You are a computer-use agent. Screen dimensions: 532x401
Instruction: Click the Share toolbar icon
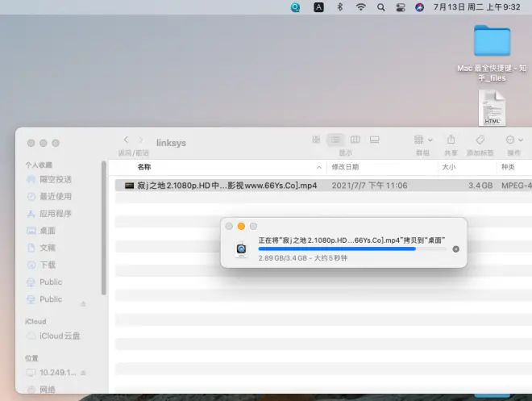(x=451, y=140)
